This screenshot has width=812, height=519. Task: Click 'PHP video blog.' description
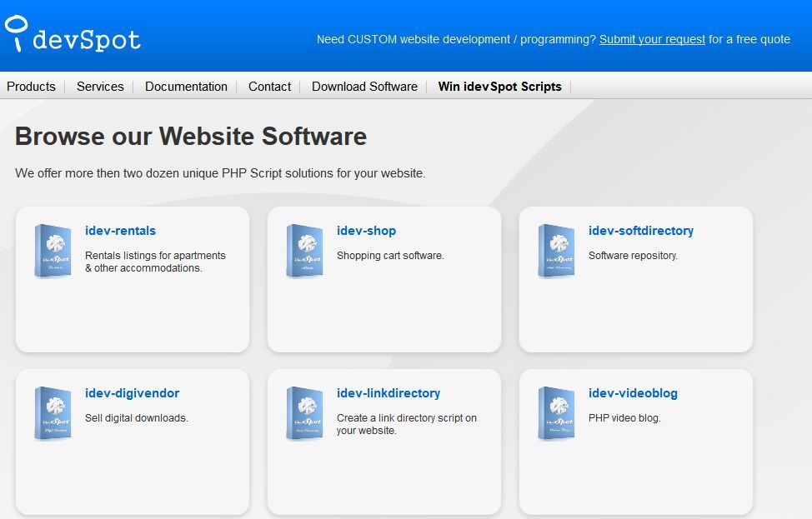[624, 418]
